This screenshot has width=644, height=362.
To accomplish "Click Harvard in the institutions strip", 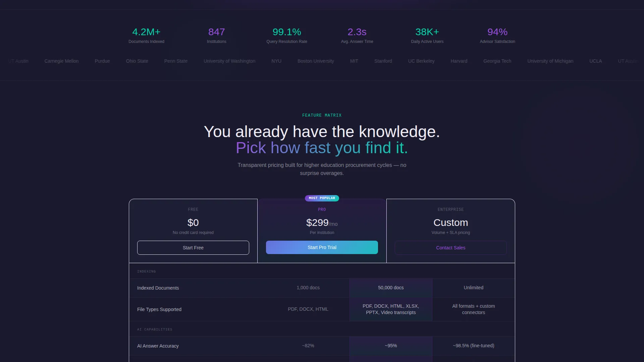I will tap(459, 61).
